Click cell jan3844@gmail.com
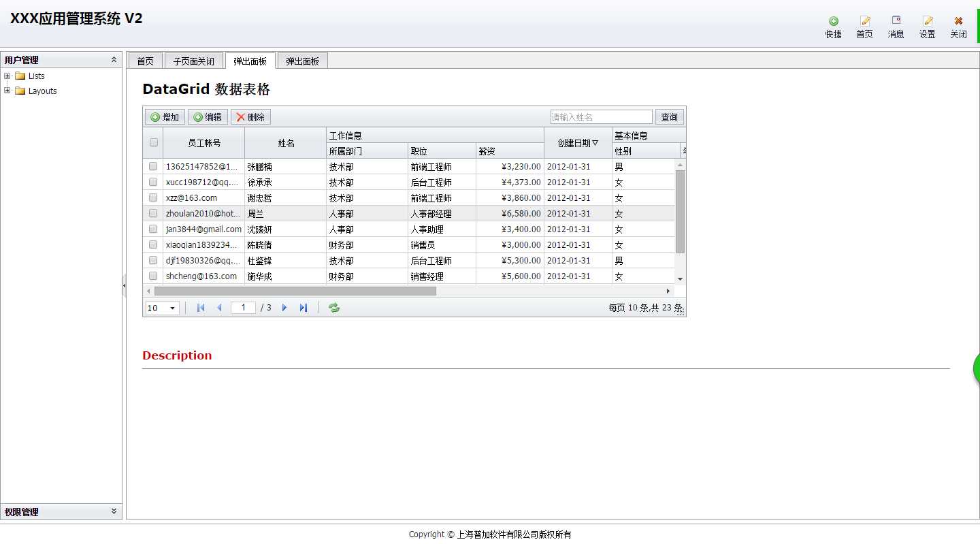This screenshot has height=544, width=980. tap(203, 229)
